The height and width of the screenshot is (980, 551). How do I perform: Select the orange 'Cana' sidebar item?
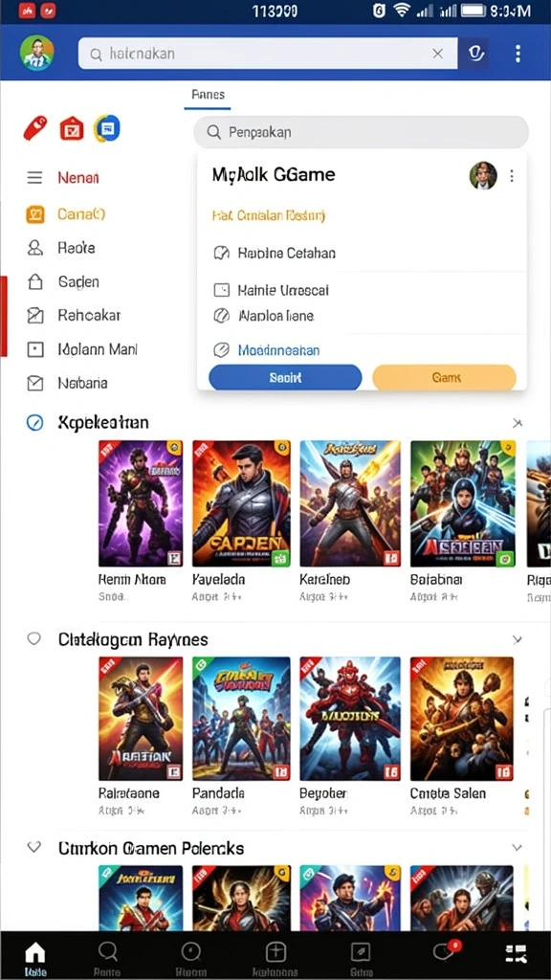(x=66, y=214)
